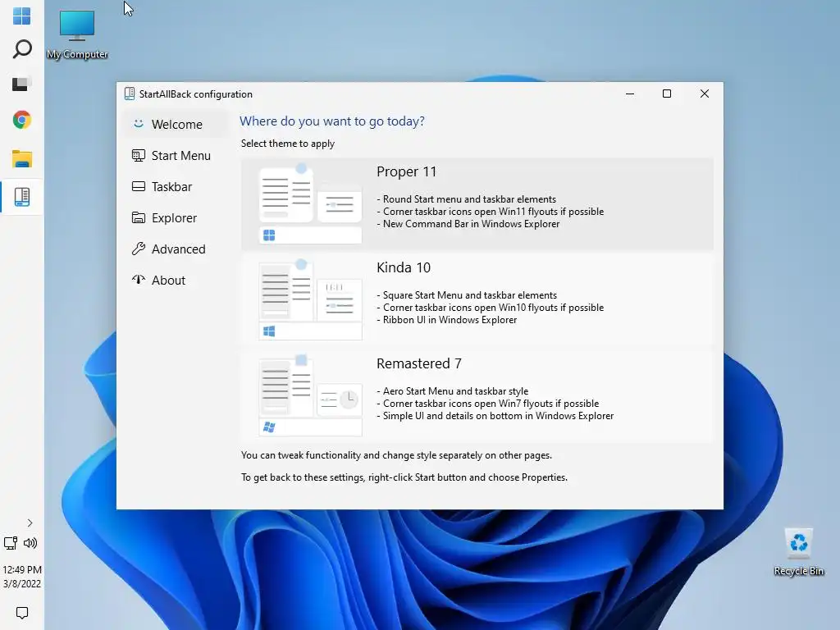840x630 pixels.
Task: Close the StartAllBack configuration window
Action: coord(705,94)
